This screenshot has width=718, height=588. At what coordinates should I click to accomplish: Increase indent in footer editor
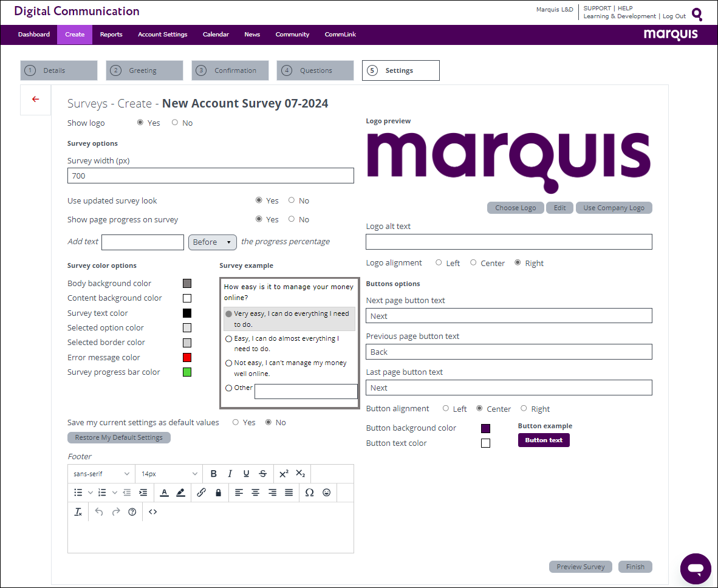(x=143, y=492)
